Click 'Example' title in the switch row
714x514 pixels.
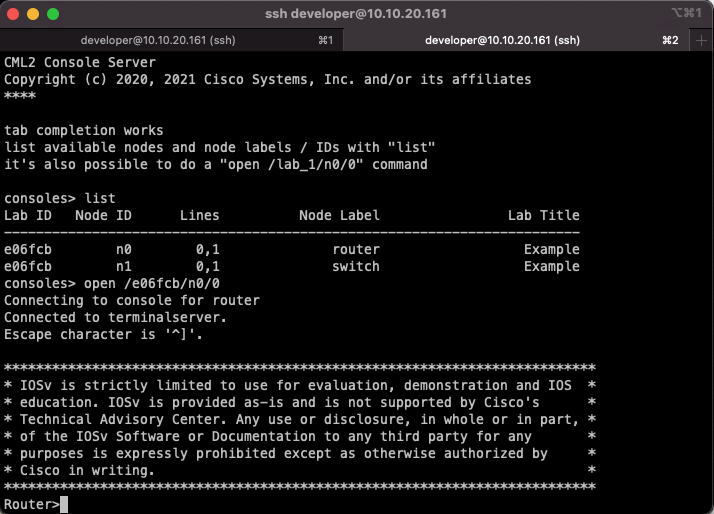[552, 266]
